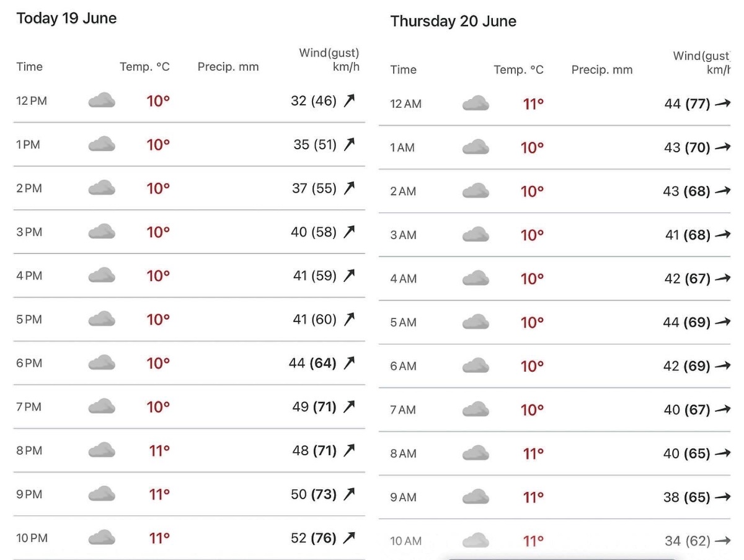The width and height of the screenshot is (744, 560).
Task: Click the cloud icon for 12 PM
Action: pyautogui.click(x=102, y=100)
